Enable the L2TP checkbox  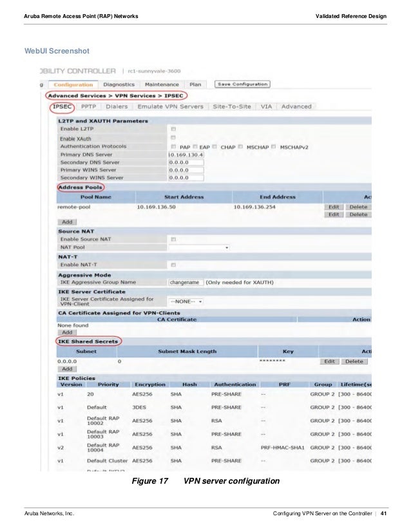(173, 129)
